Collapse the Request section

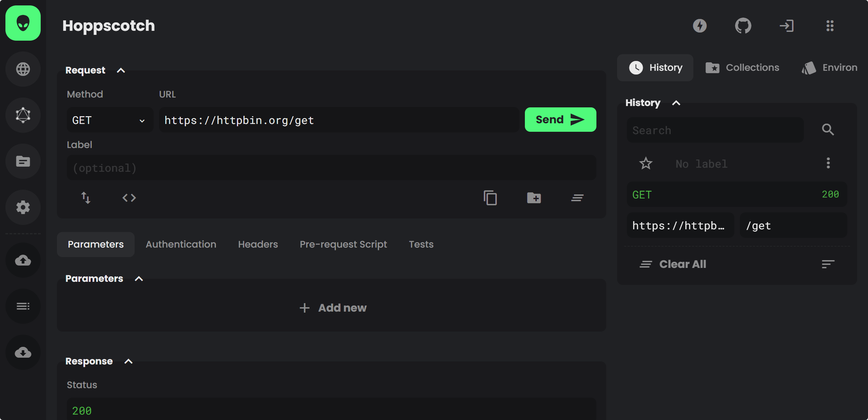pyautogui.click(x=121, y=70)
